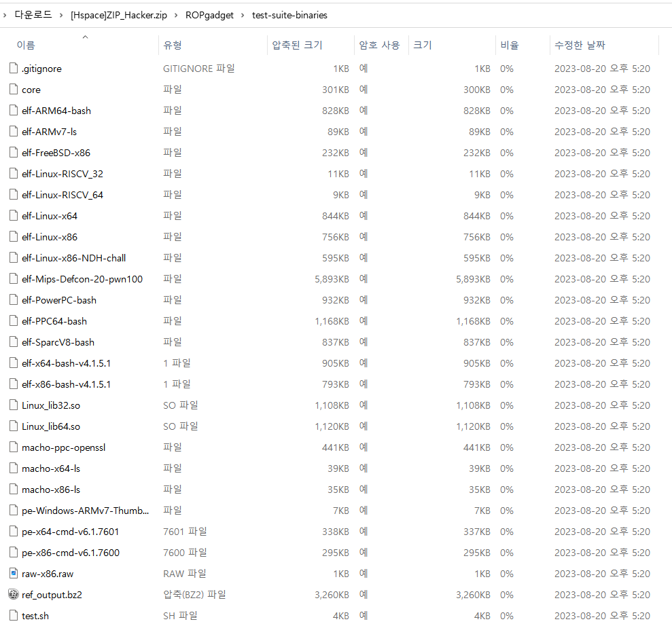
Task: Sort by 이름 column header
Action: pos(26,45)
